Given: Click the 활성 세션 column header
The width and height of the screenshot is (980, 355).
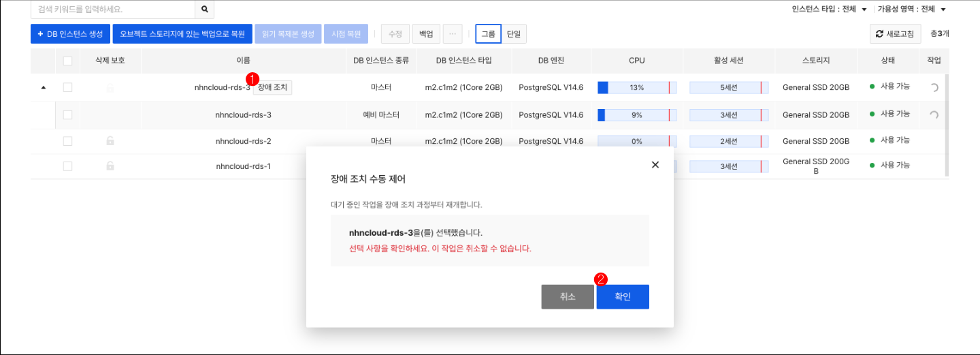Looking at the screenshot, I should tap(729, 61).
